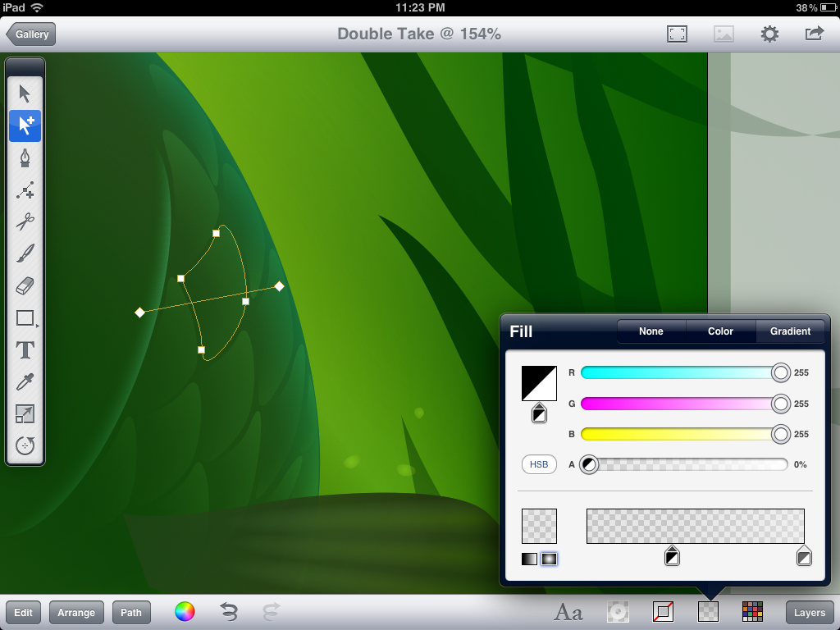The height and width of the screenshot is (630, 840).
Task: Select the Rectangle shape tool
Action: tap(25, 317)
